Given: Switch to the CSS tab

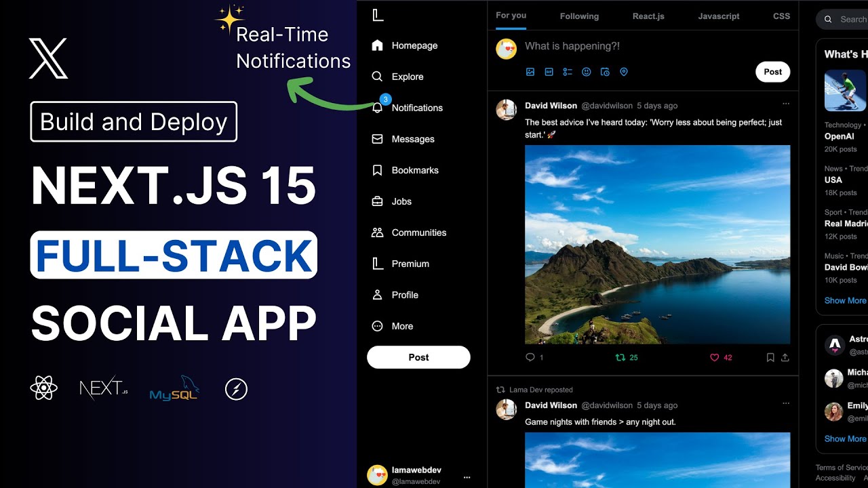Looking at the screenshot, I should click(782, 16).
